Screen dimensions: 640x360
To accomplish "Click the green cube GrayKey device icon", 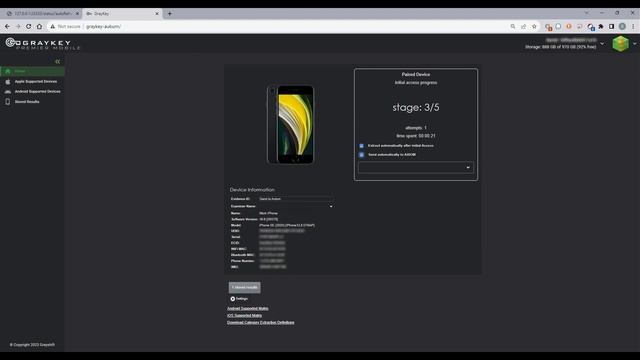I will [620, 44].
